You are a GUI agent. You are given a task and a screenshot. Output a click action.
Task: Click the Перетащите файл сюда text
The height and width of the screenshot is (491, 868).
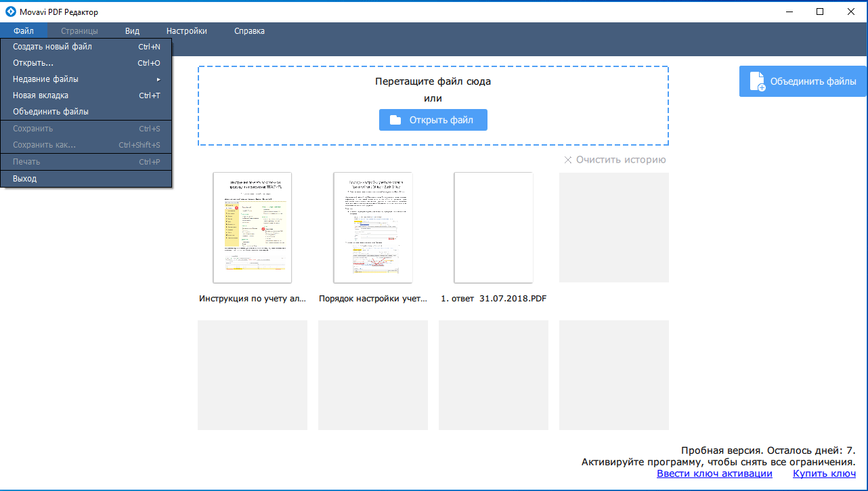point(433,81)
